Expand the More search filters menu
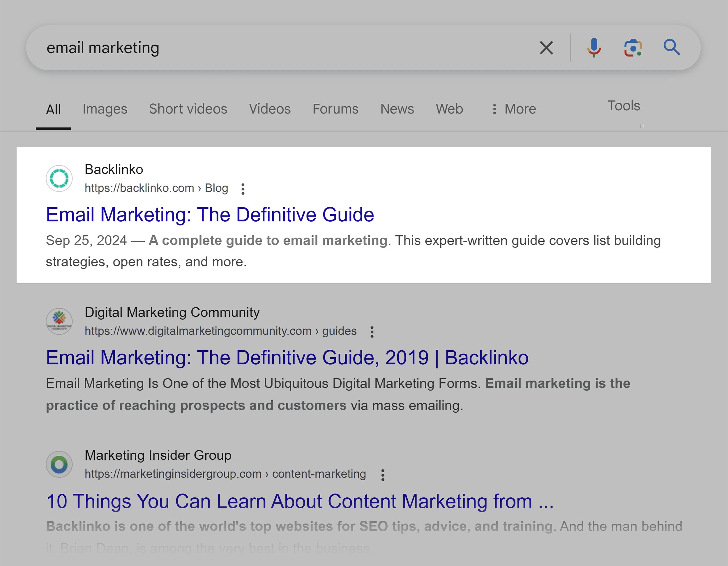Screen dimensions: 728x566 coord(514,109)
